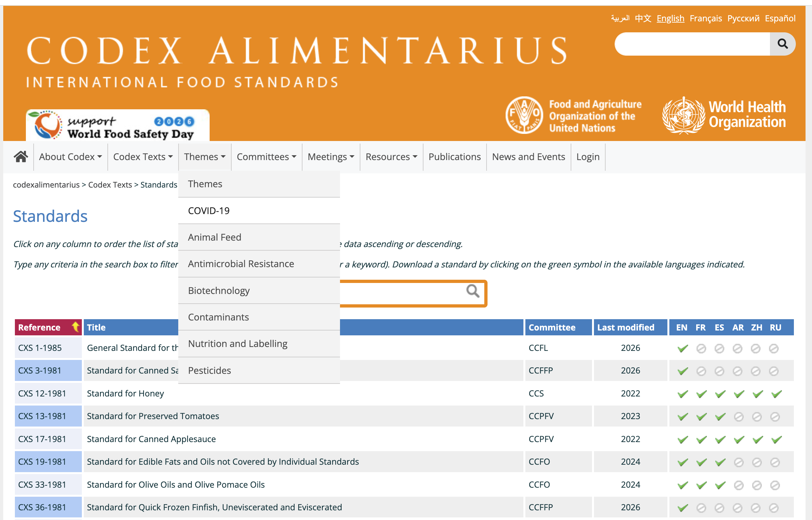Screen dimensions: 812x520
Task: Select COVID-19 from Themes menu
Action: [x=259, y=211]
